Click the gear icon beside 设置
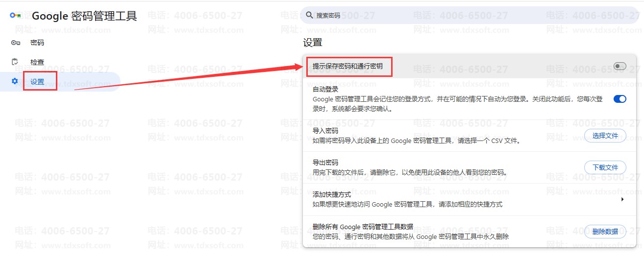Screen dimensions: 644x259 point(15,81)
